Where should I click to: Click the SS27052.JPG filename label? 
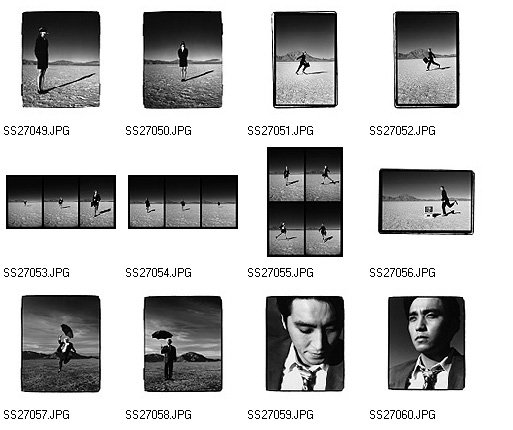[402, 131]
